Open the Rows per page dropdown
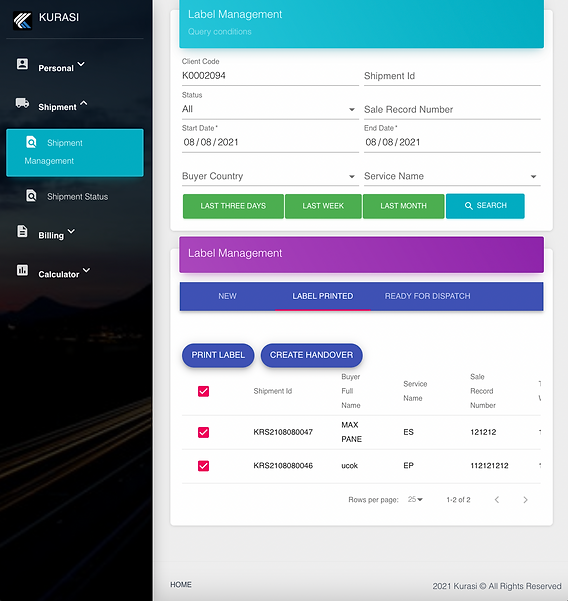This screenshot has width=568, height=601. [415, 499]
